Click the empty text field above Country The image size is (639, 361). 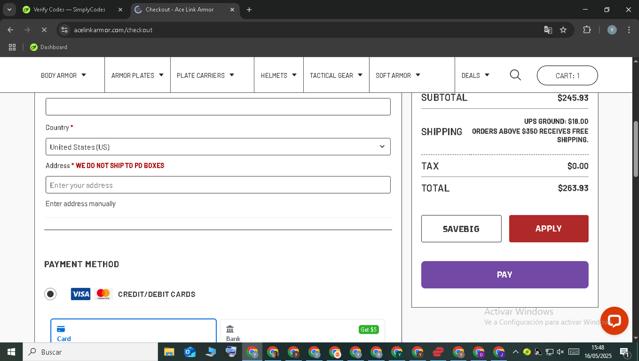point(218,107)
